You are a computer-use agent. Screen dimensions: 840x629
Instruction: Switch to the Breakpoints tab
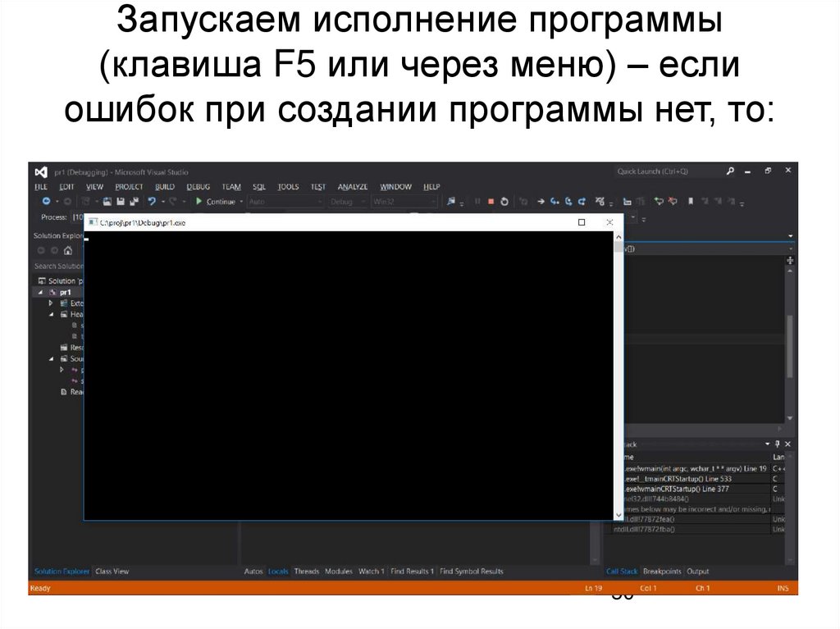(662, 572)
